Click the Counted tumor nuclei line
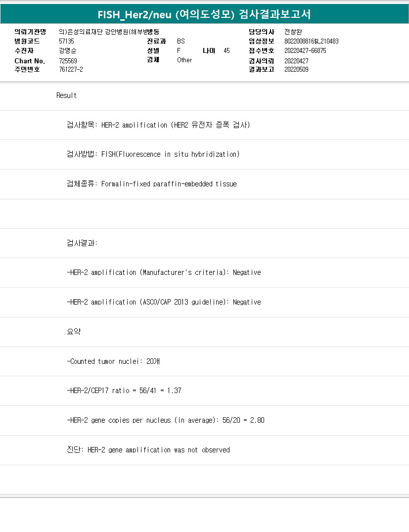The width and height of the screenshot is (409, 532). 113,361
